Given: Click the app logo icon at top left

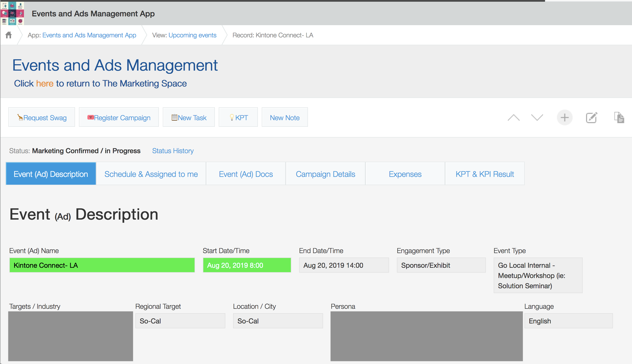Looking at the screenshot, I should click(12, 13).
